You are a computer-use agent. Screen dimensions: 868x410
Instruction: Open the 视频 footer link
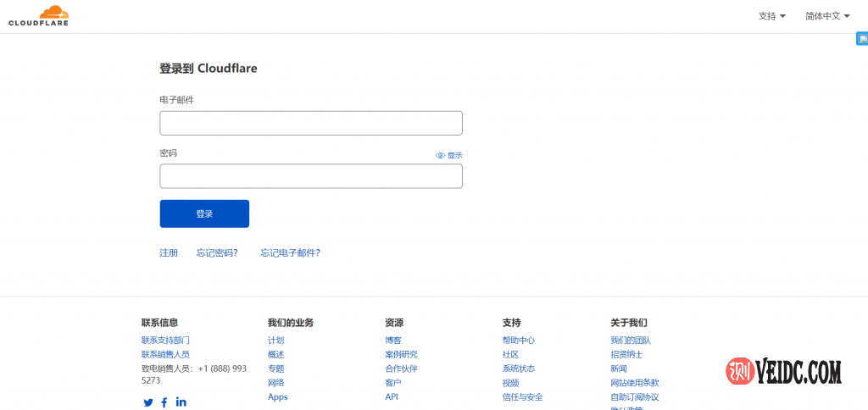[x=510, y=383]
